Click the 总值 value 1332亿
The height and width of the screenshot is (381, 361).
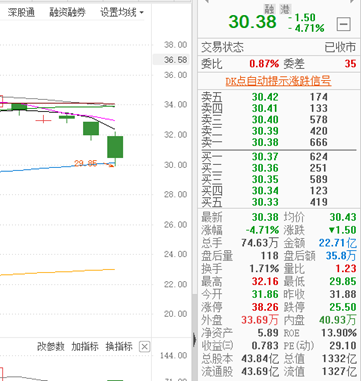(x=339, y=359)
